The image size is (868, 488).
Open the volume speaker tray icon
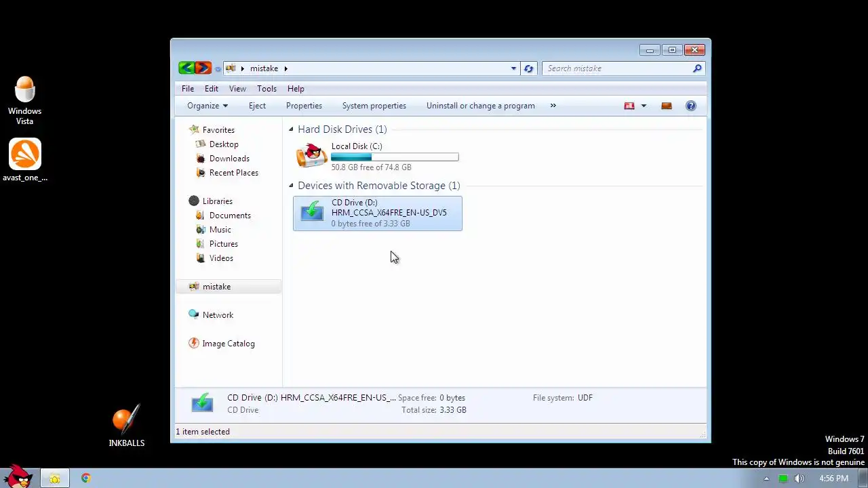800,479
